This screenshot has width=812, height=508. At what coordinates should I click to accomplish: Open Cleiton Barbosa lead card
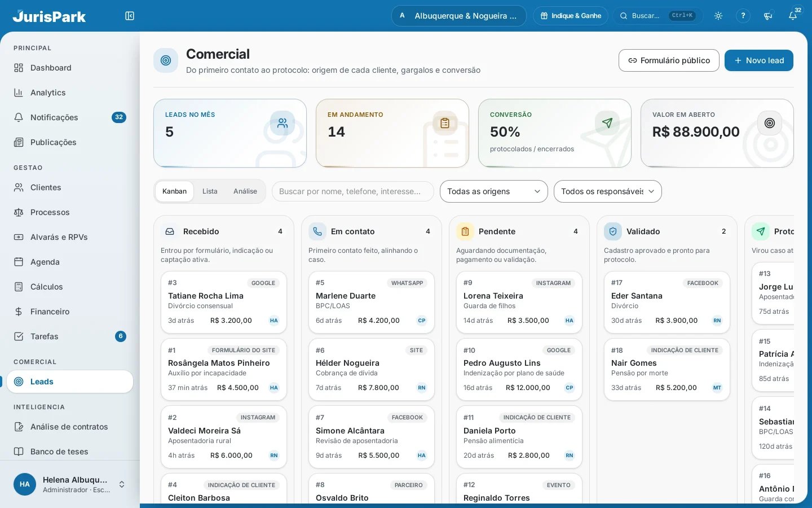coord(224,488)
